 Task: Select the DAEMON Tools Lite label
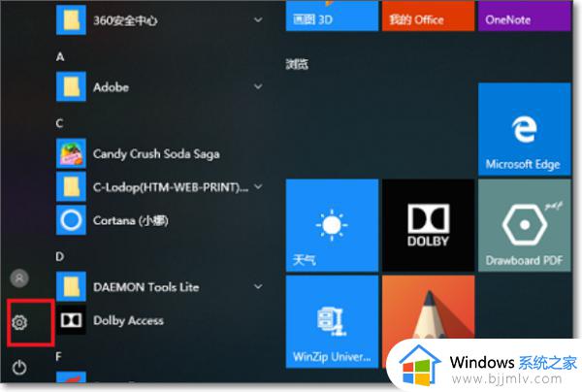[x=146, y=287]
